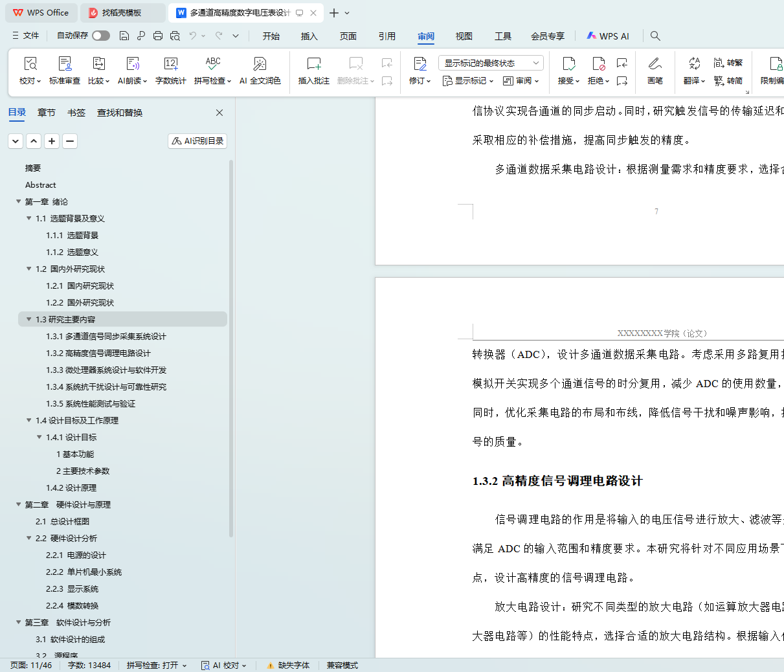Click the search magnifier icon in menu bar
The image size is (784, 672).
655,36
